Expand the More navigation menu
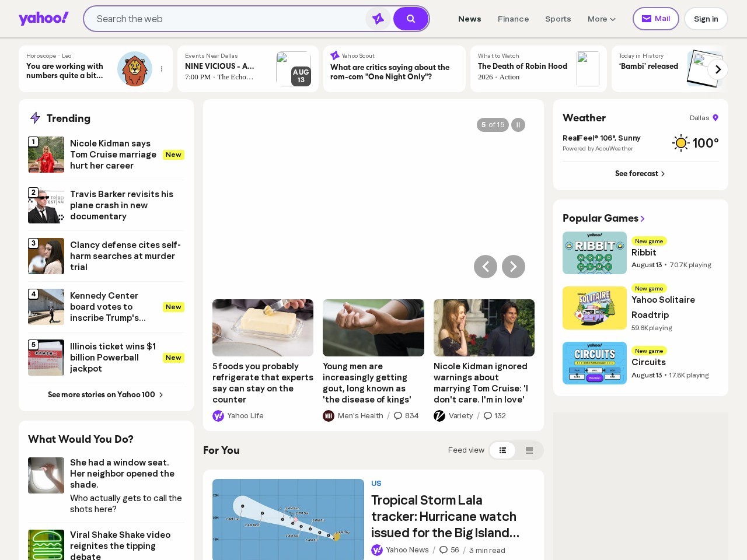Screen dimensions: 747x560 [x=602, y=19]
